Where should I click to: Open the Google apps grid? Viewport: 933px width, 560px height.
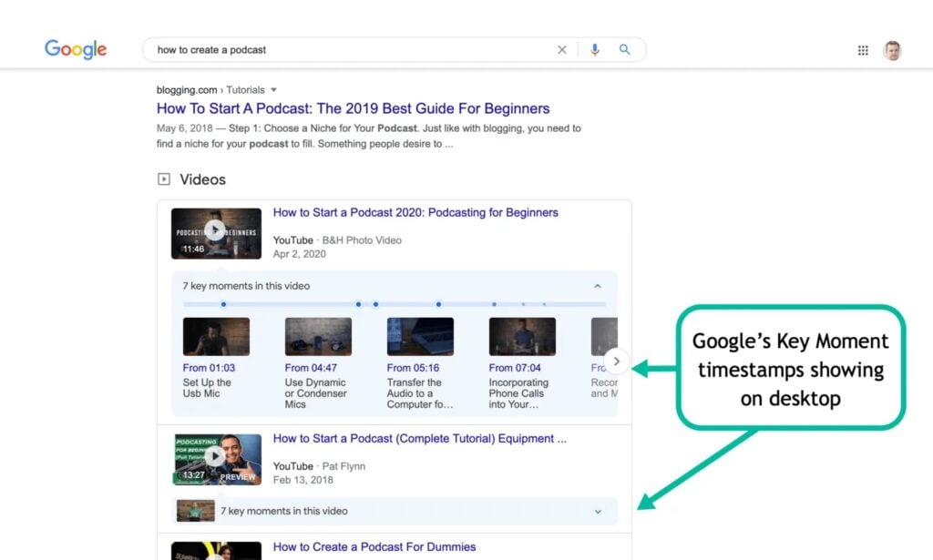(863, 51)
